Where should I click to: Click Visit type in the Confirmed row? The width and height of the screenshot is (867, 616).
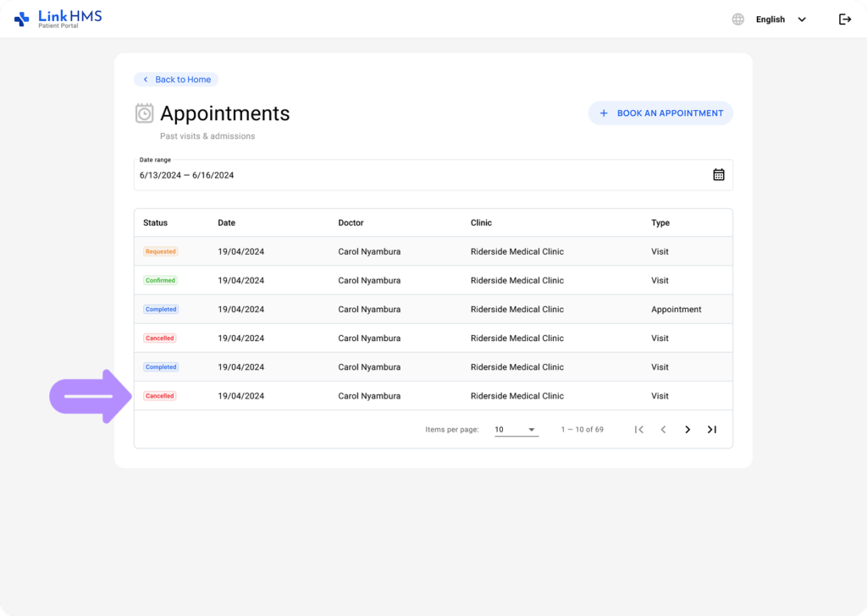pos(660,281)
